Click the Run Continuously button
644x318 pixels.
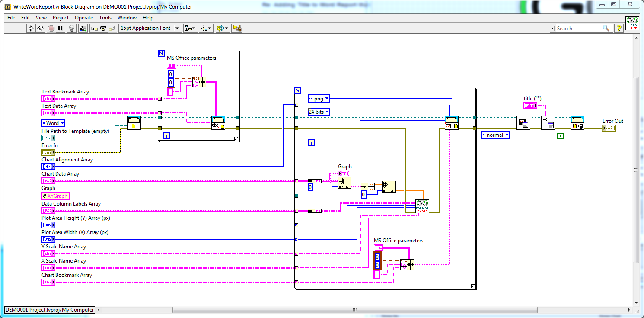tap(40, 28)
